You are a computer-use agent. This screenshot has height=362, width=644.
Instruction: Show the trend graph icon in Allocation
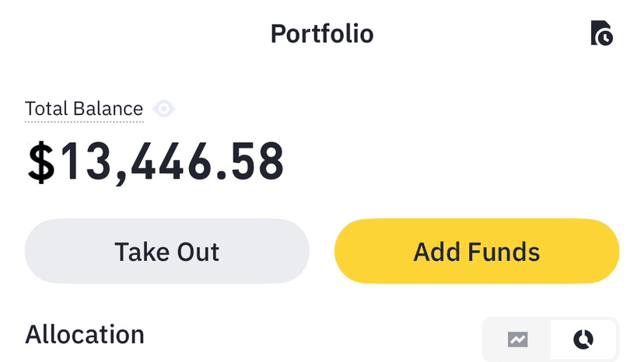[x=517, y=339]
